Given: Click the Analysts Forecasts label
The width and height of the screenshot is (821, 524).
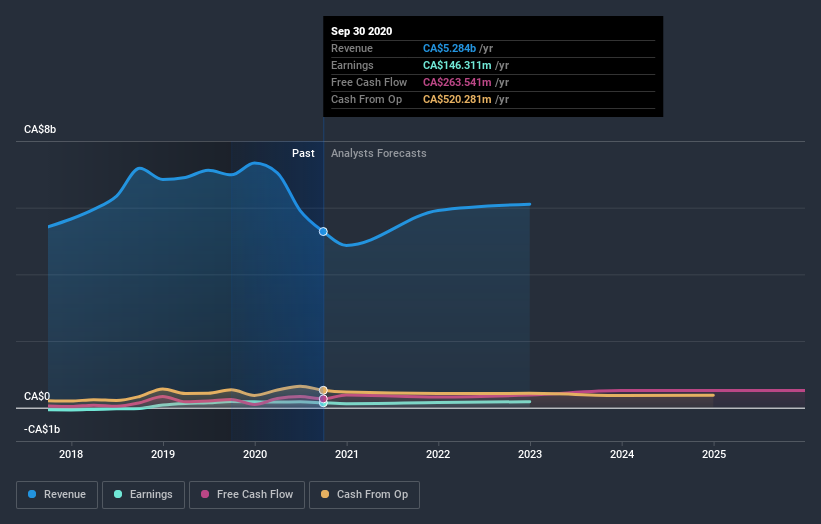Looking at the screenshot, I should click(379, 153).
